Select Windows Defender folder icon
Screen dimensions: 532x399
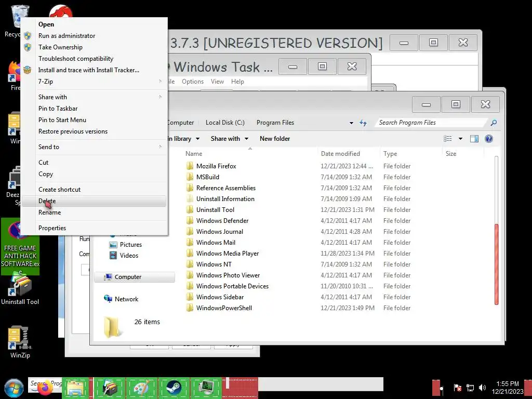point(190,220)
